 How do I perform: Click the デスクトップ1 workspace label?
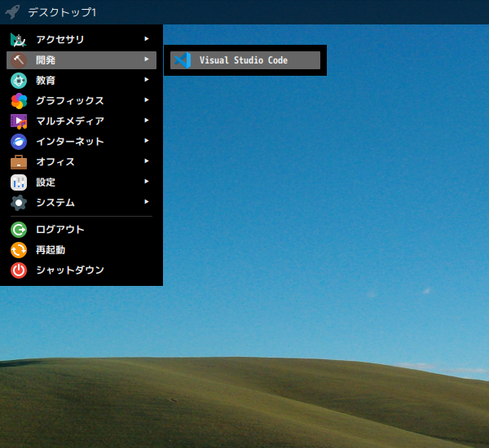coord(62,12)
